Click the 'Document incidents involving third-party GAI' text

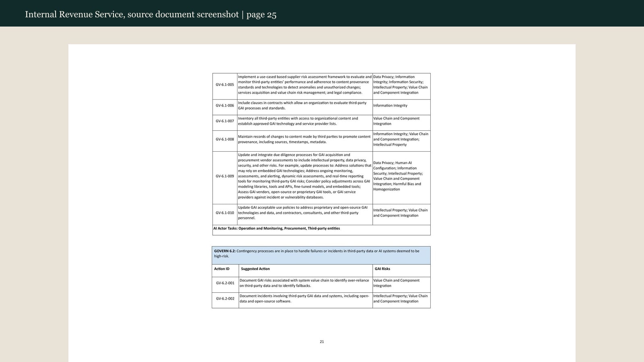(x=304, y=298)
